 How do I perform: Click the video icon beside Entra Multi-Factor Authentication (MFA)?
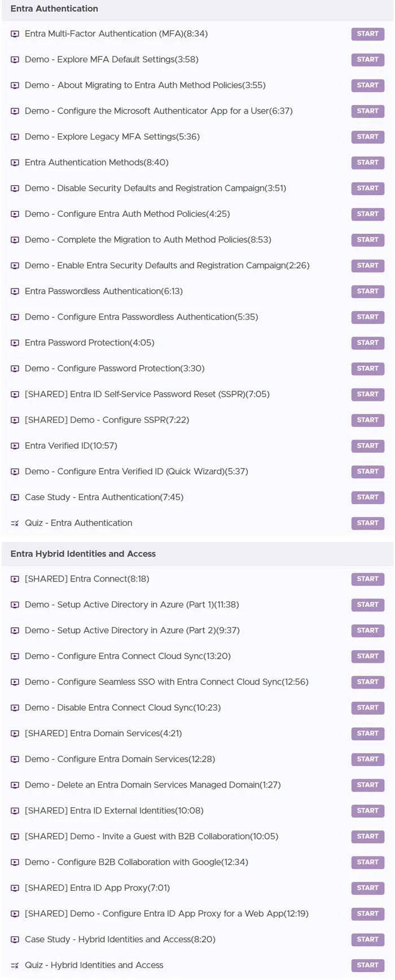[x=15, y=34]
